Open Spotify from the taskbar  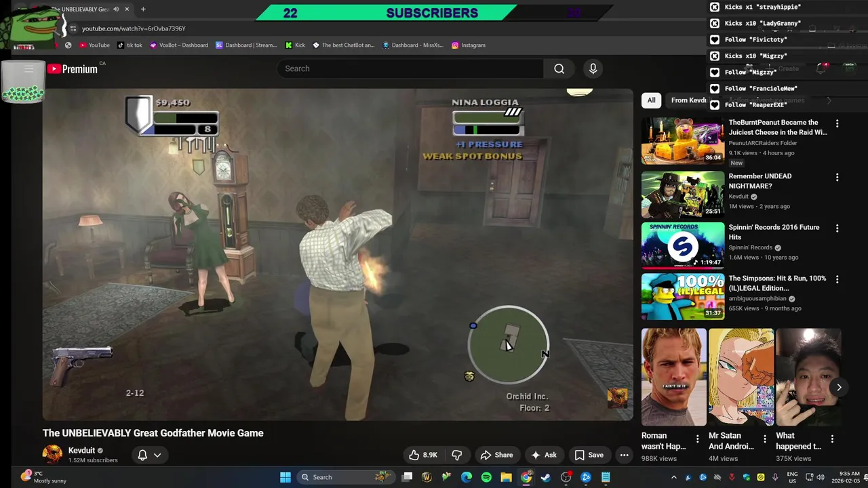486,477
